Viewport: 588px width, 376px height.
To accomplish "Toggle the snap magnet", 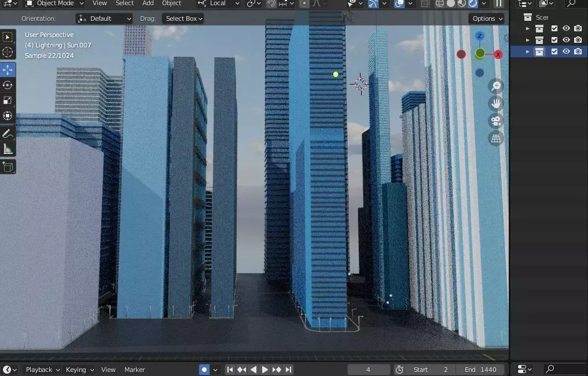I will 271,3.
